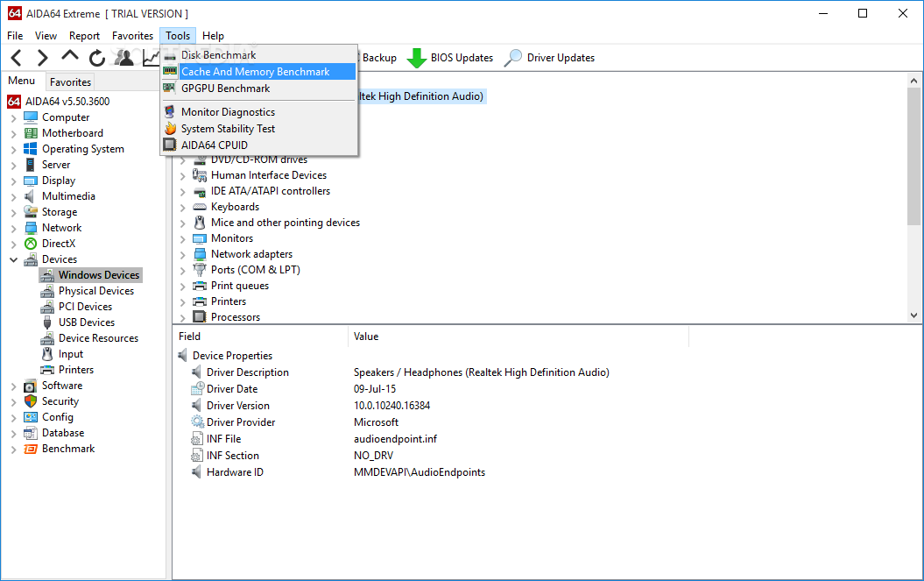Expand the Storage tree node

click(x=13, y=212)
